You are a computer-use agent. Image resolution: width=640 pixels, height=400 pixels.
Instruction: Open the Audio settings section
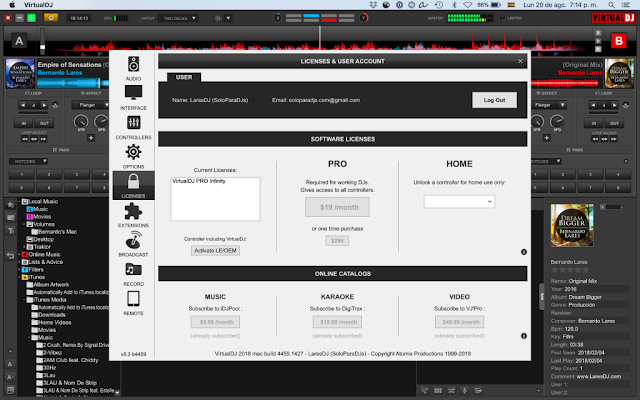pos(133,68)
